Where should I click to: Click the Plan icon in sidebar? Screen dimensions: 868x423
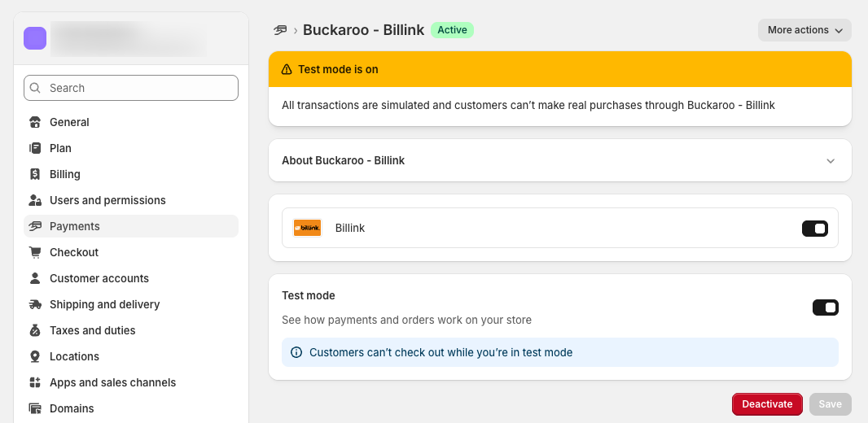click(35, 148)
